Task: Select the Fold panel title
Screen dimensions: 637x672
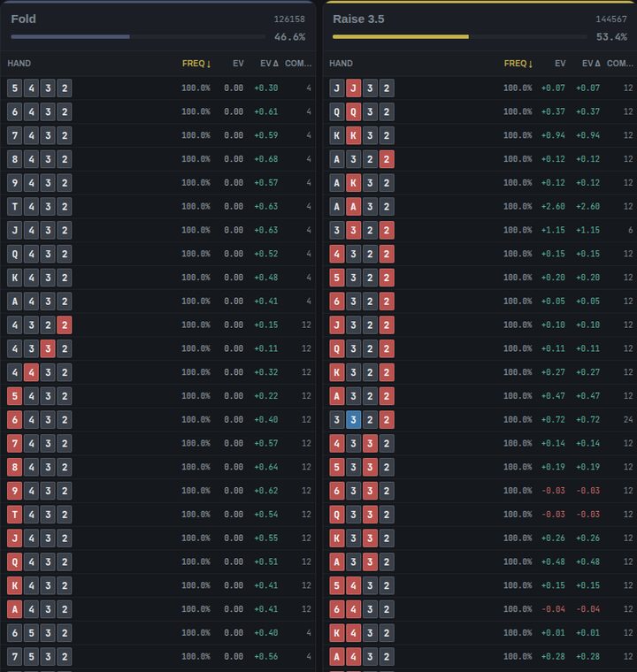Action: click(x=24, y=19)
